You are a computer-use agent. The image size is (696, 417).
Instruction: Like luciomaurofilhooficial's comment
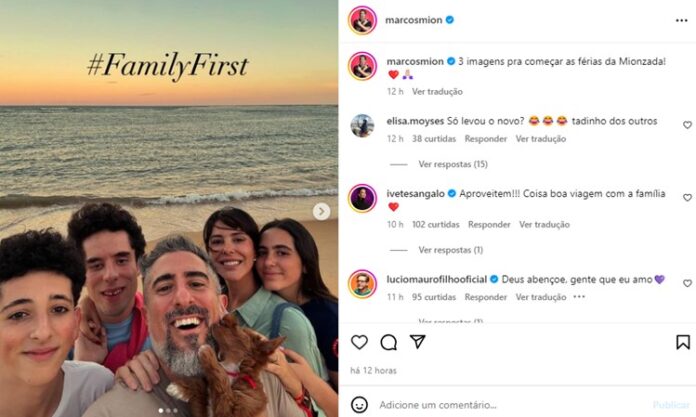(x=687, y=283)
